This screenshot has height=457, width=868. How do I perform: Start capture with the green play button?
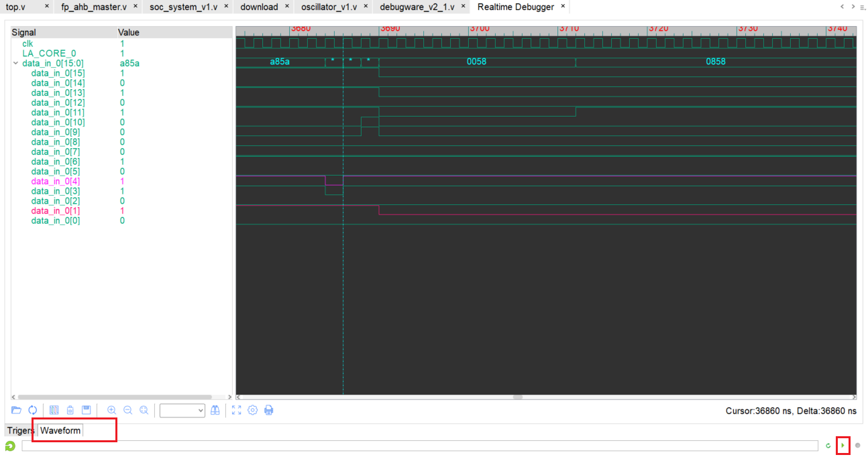843,446
